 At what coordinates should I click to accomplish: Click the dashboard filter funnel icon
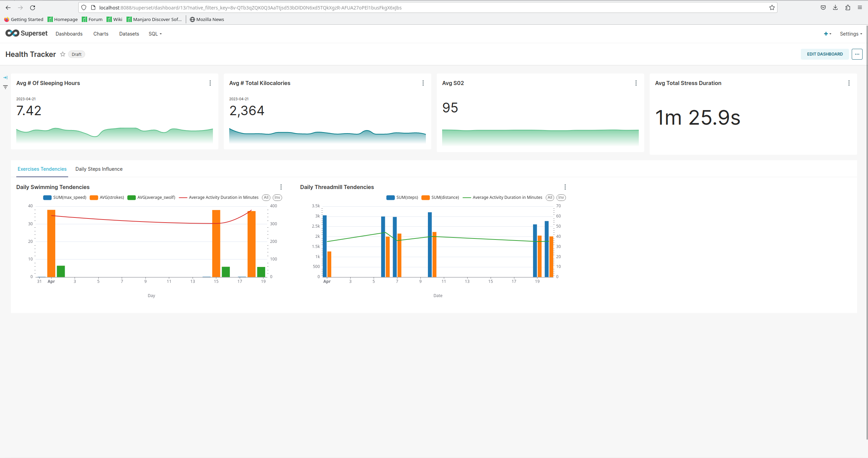(5, 87)
